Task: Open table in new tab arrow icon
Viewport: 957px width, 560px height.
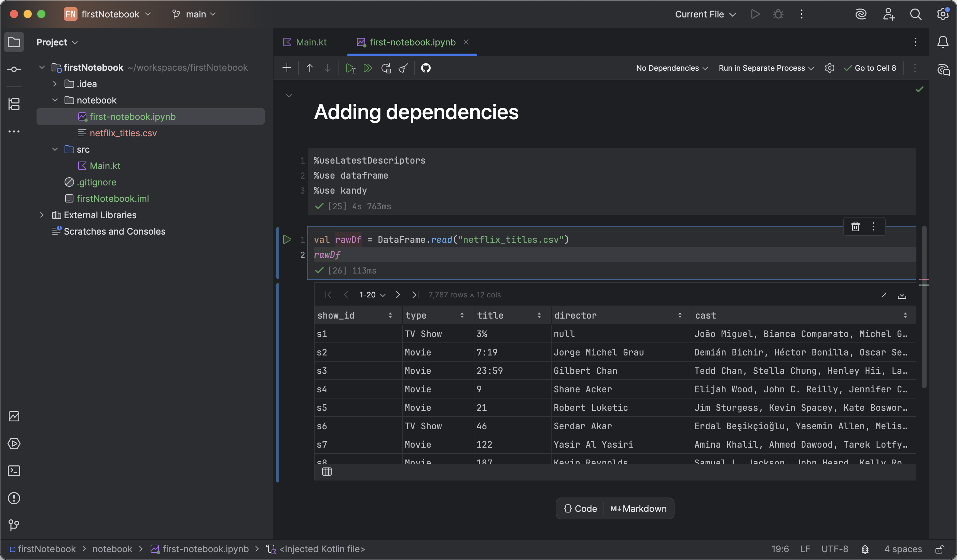Action: [x=884, y=295]
